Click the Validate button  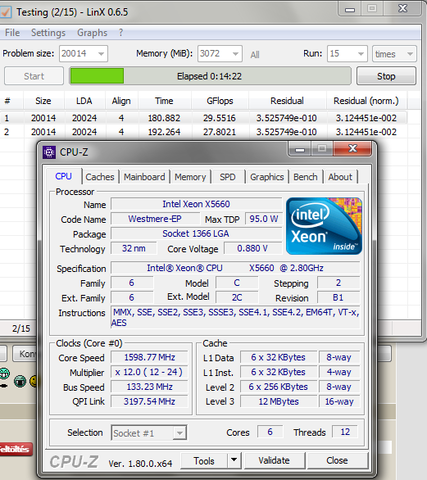(x=274, y=461)
